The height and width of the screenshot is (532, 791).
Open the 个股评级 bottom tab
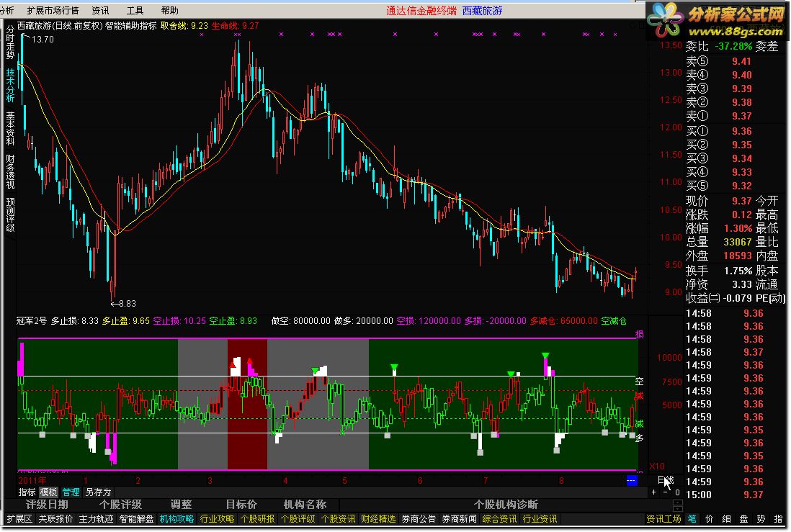[298, 519]
